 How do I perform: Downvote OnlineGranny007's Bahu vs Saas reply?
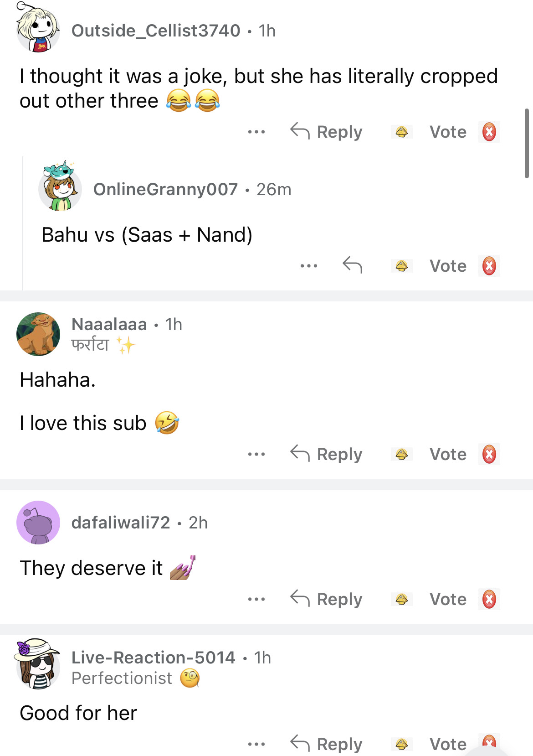489,266
